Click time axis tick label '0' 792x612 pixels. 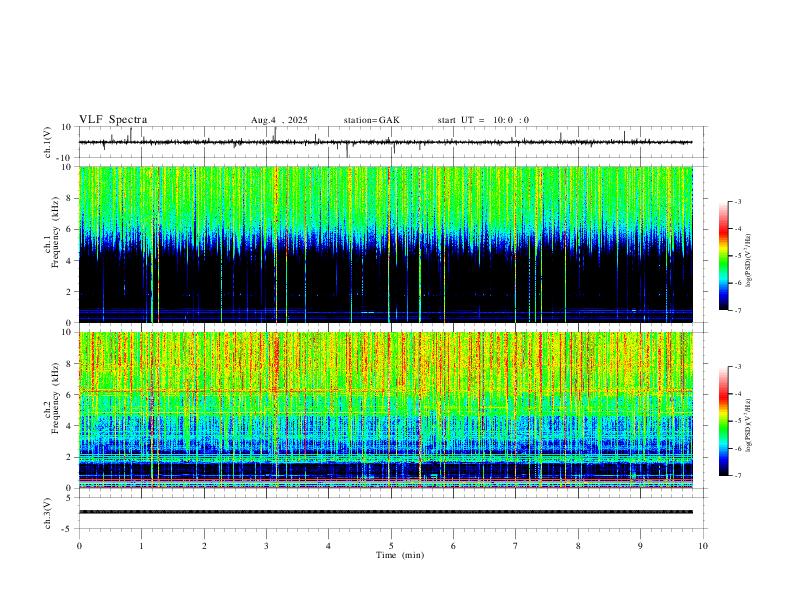(x=79, y=546)
